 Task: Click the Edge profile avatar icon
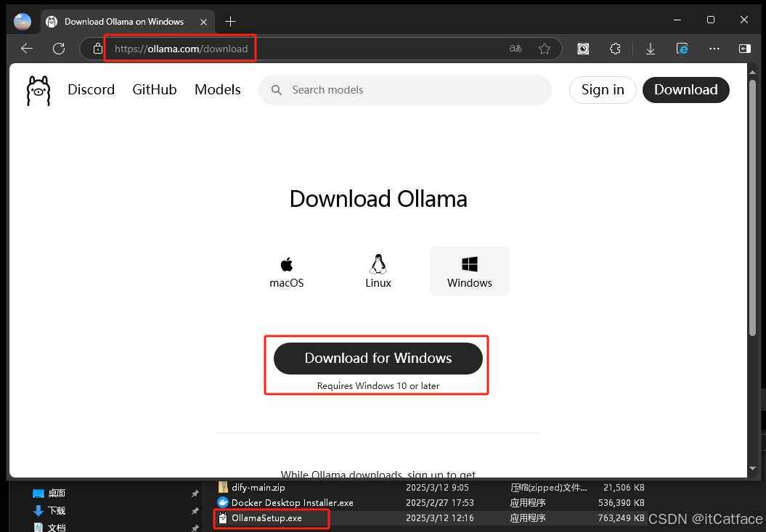[23, 22]
